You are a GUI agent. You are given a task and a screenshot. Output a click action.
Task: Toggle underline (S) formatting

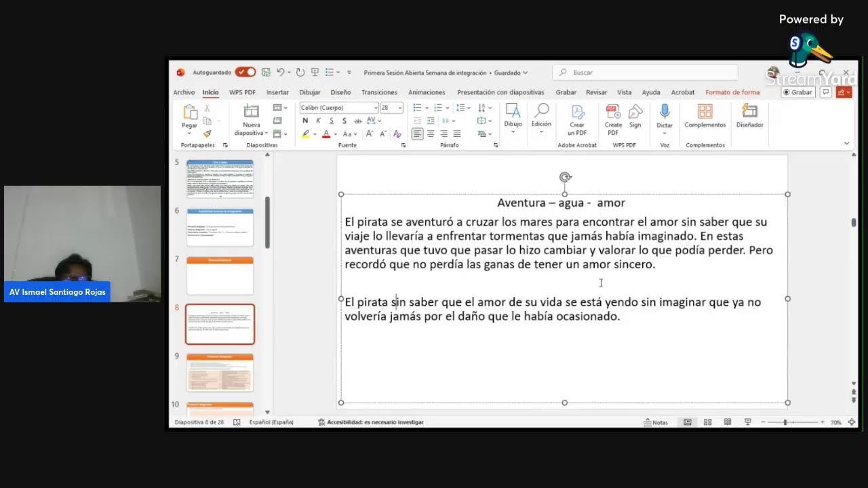pos(331,121)
